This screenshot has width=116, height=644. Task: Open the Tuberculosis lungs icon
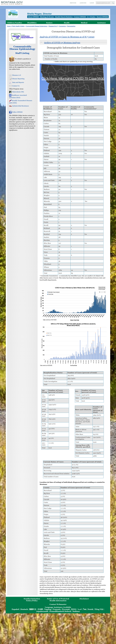[x=10, y=92]
